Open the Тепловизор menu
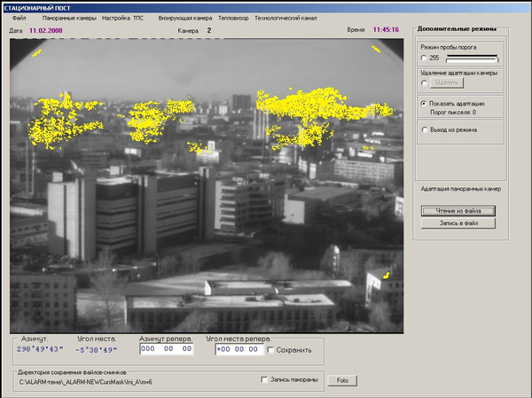The width and height of the screenshot is (532, 398). (x=232, y=18)
